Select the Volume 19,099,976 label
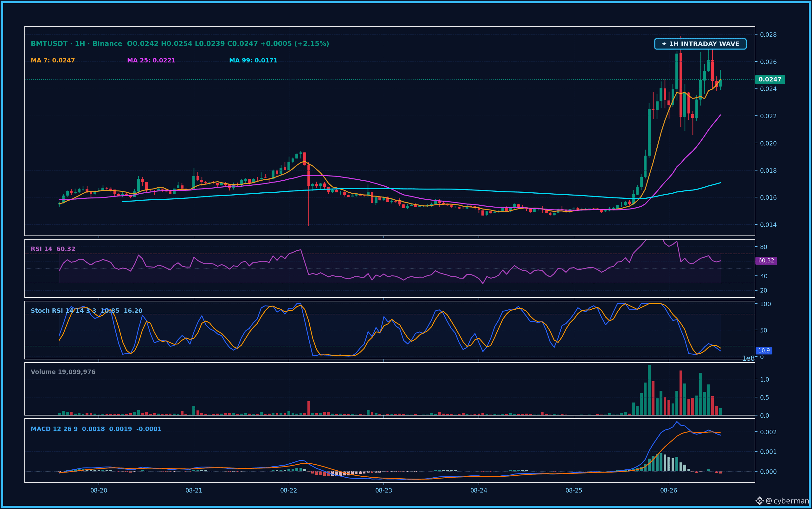The image size is (812, 509). pos(63,372)
